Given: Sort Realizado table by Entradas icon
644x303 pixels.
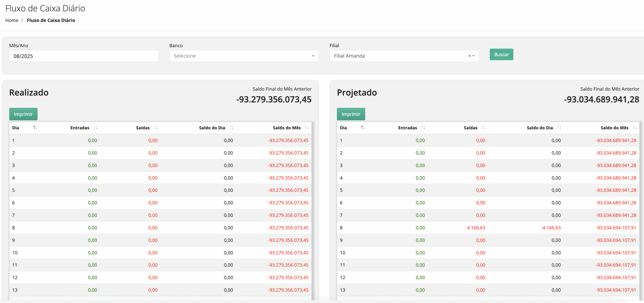Looking at the screenshot, I should tap(96, 128).
